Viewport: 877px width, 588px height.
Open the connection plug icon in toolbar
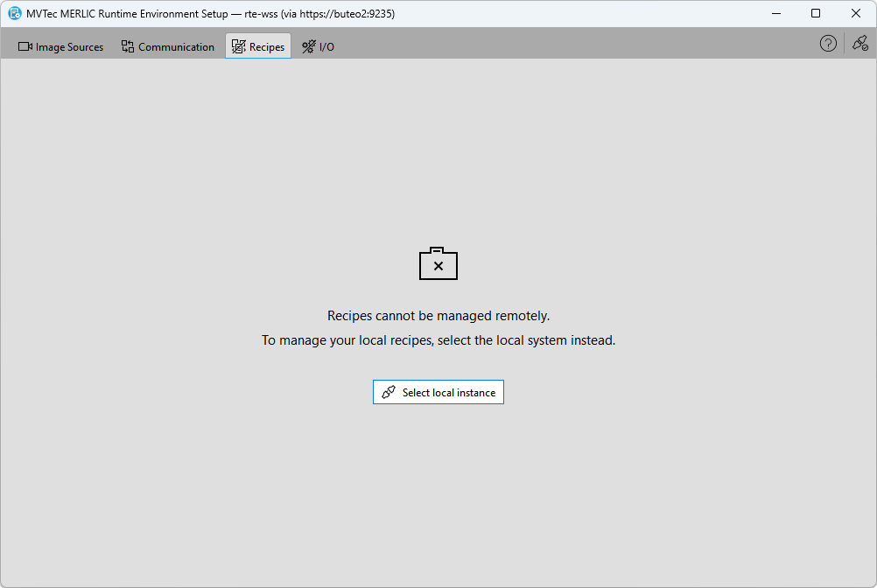coord(860,44)
